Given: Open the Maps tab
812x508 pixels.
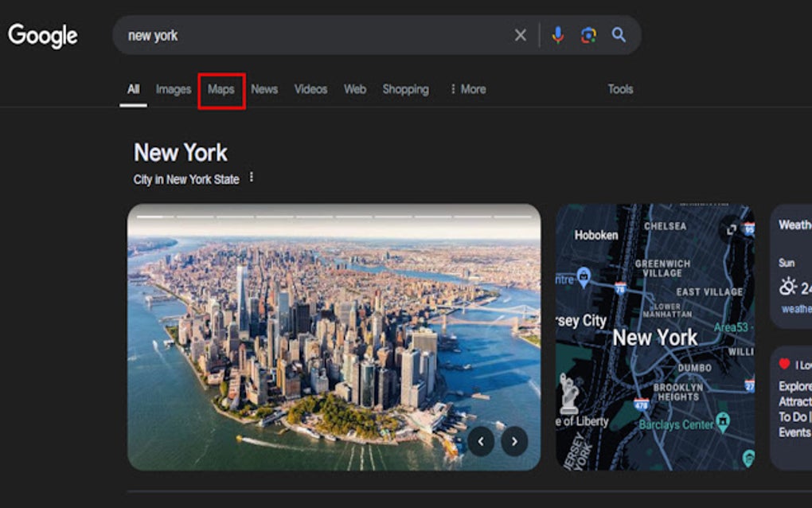Looking at the screenshot, I should (221, 89).
